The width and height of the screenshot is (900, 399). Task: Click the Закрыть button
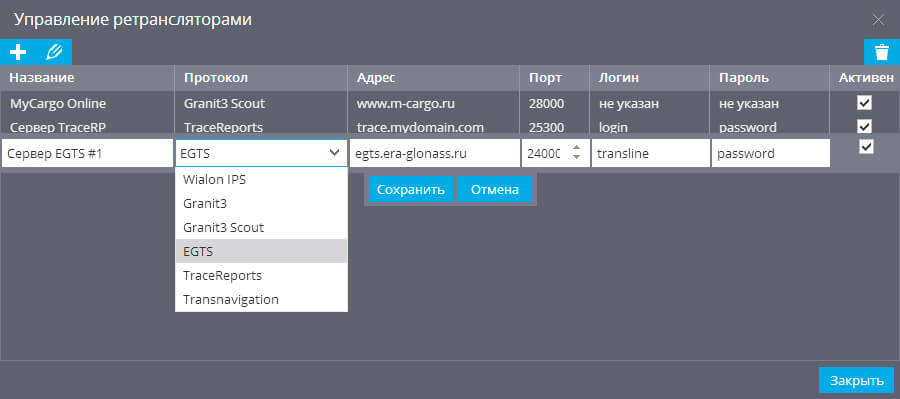click(856, 380)
